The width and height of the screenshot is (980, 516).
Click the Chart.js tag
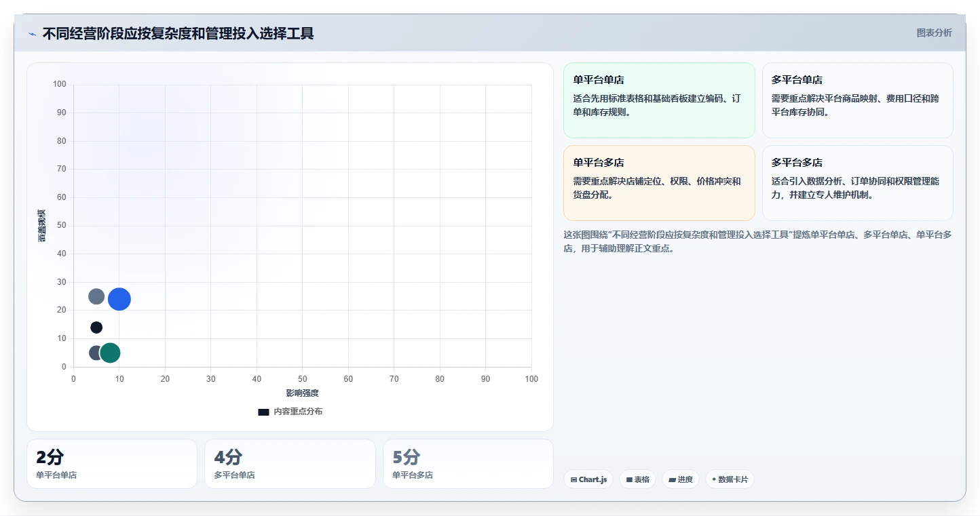(588, 479)
